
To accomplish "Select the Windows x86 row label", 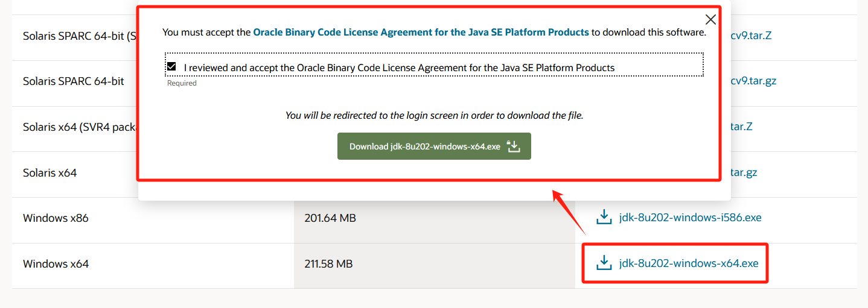I will pos(56,218).
